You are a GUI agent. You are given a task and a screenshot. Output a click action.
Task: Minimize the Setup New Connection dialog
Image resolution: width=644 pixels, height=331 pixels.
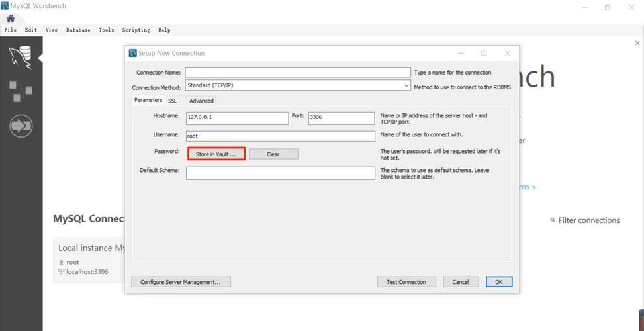461,54
